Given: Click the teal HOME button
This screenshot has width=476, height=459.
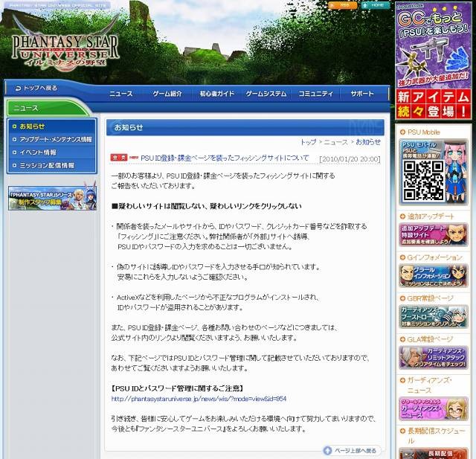Looking at the screenshot, I should pos(376,5).
